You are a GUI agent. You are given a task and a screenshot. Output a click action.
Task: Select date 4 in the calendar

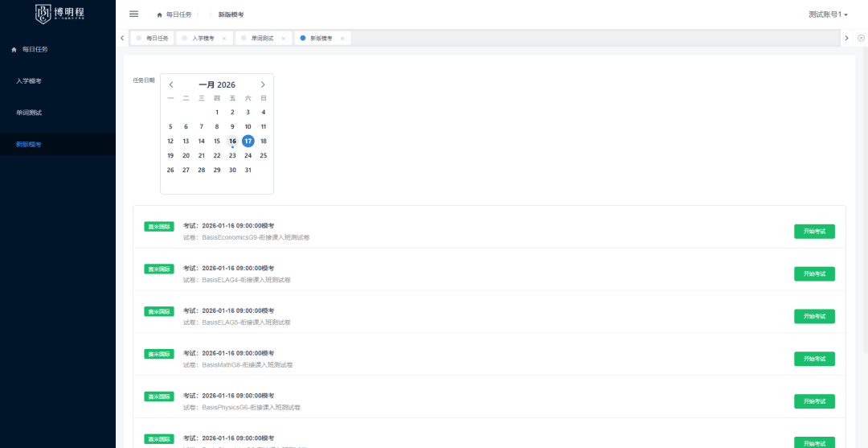click(x=264, y=113)
